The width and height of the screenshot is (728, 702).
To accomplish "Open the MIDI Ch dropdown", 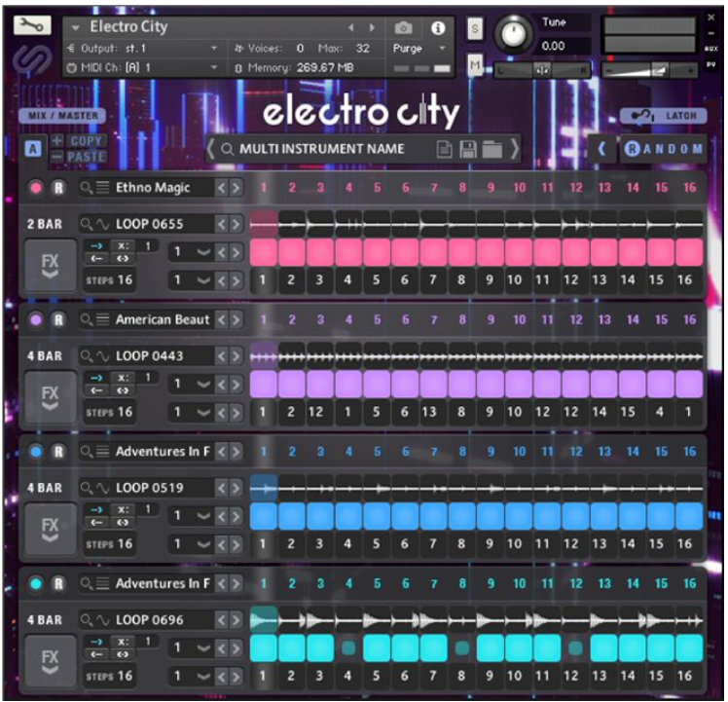I will point(213,68).
